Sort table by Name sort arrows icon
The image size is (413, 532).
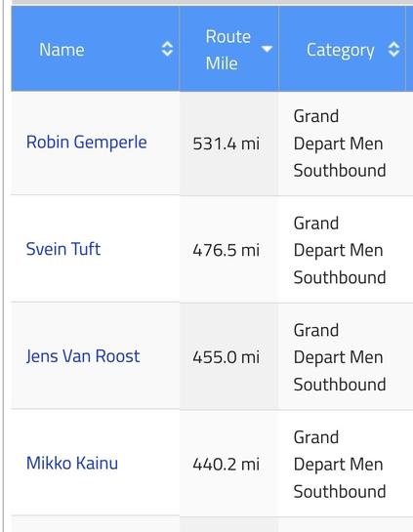[x=167, y=49]
